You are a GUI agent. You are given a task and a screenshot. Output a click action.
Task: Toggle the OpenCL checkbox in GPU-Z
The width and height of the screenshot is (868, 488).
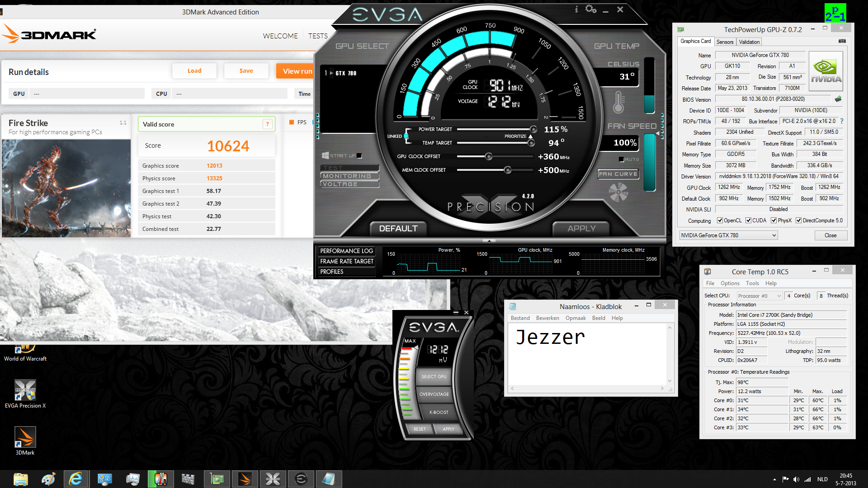[x=720, y=221]
